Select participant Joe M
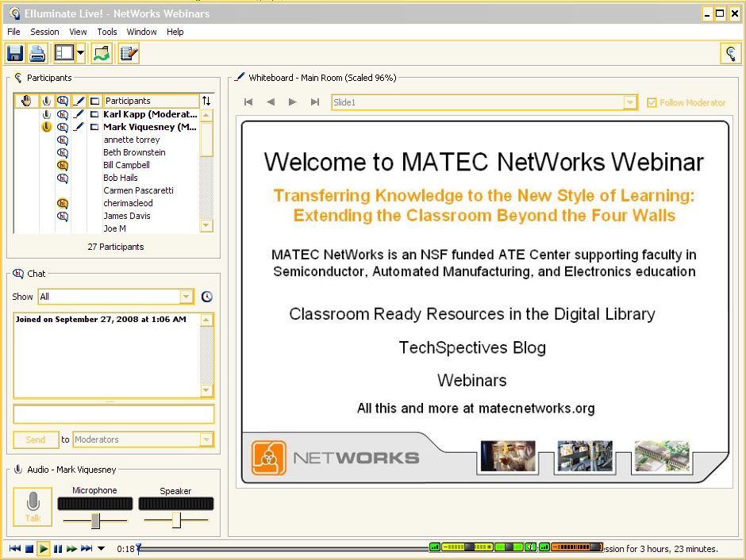 tap(114, 228)
